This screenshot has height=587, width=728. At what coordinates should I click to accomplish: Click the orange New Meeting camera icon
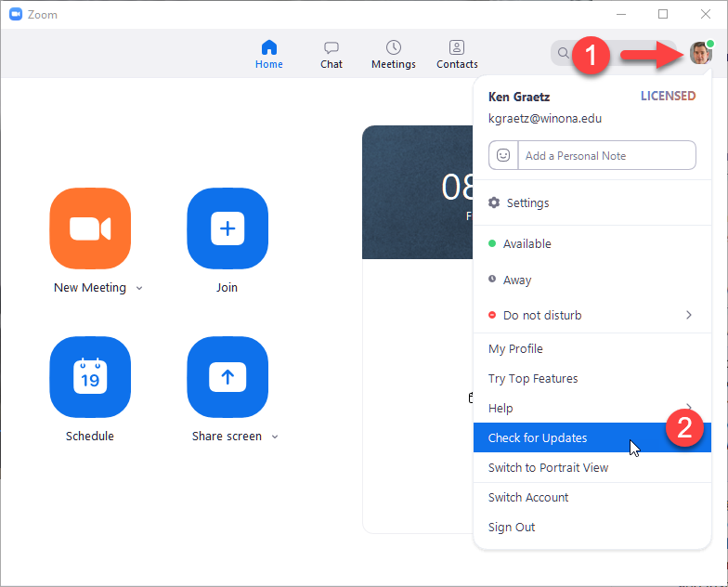tap(90, 228)
